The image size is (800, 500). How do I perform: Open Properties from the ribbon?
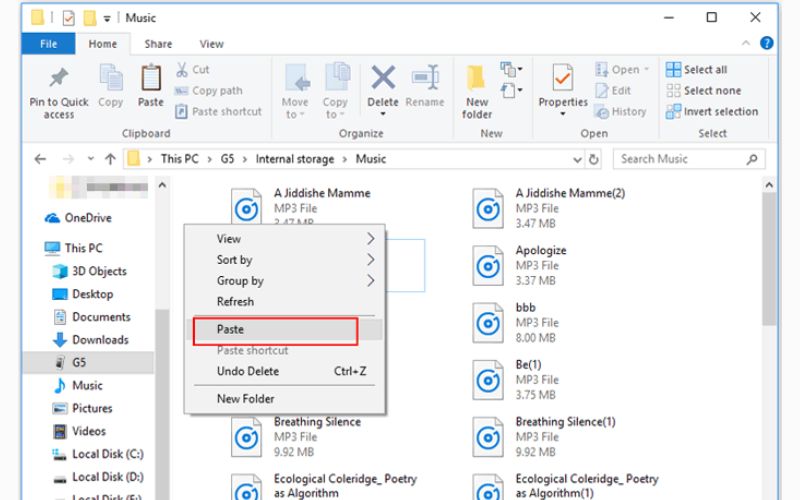[x=563, y=80]
